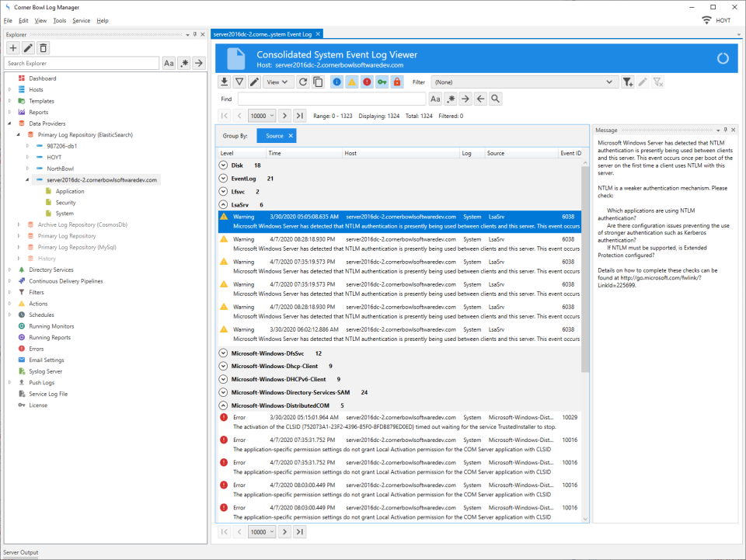This screenshot has height=560, width=746.
Task: Click top pager next page arrow
Action: tap(284, 116)
